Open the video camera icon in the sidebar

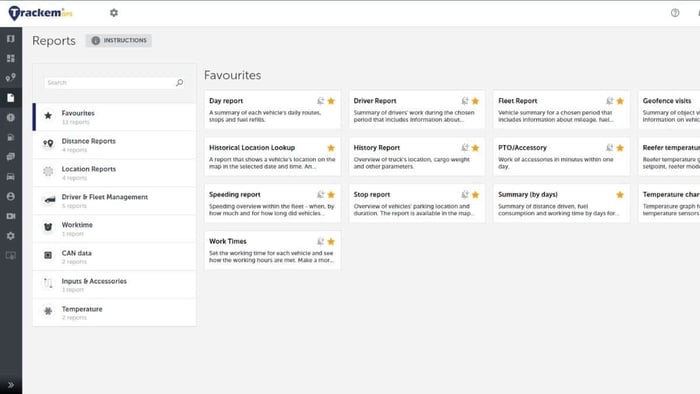[11, 216]
